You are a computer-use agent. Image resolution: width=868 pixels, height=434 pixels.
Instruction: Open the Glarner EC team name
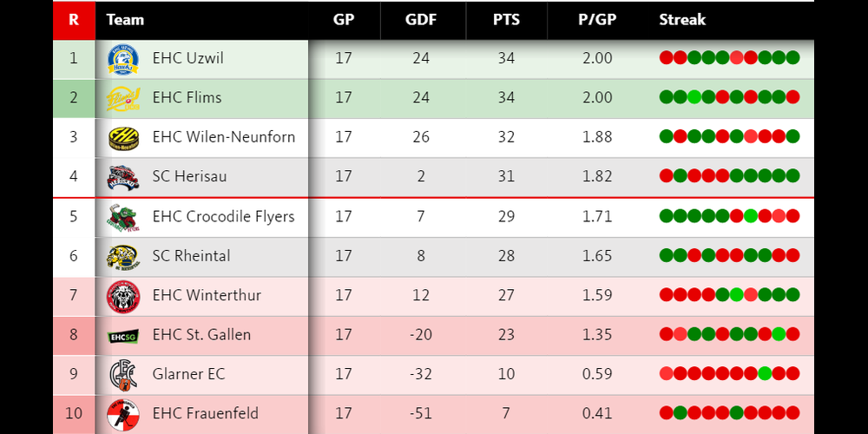point(188,374)
